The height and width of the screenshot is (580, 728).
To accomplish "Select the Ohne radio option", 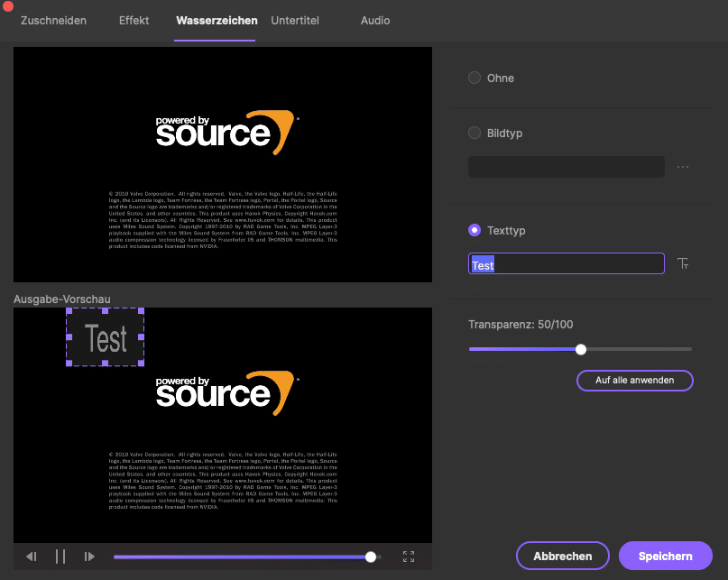I will pyautogui.click(x=475, y=78).
